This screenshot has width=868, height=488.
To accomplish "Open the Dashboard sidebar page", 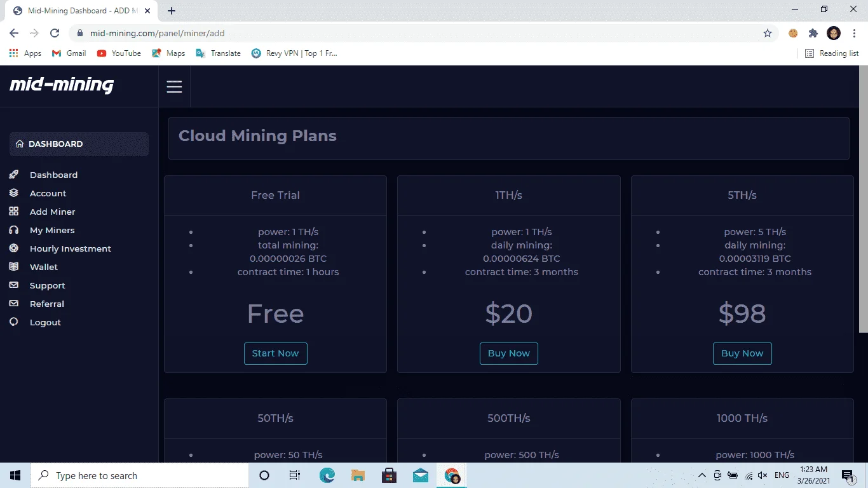I will coord(53,175).
